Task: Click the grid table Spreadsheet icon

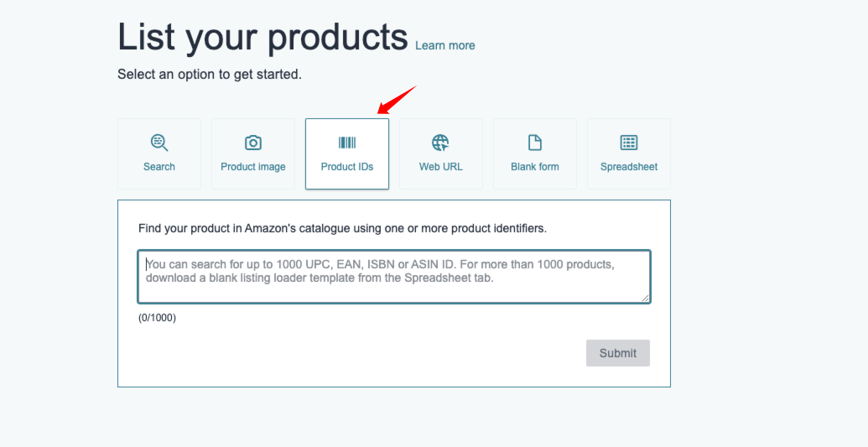Action: tap(629, 143)
